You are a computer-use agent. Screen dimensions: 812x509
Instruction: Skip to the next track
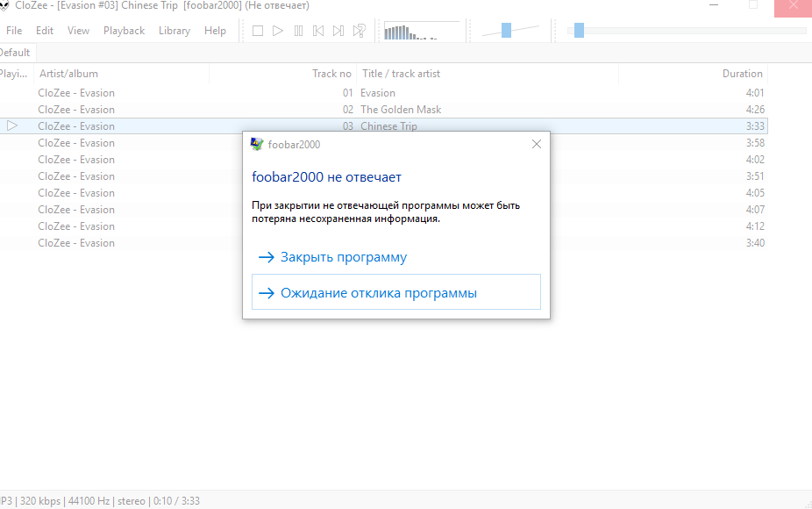click(x=338, y=31)
